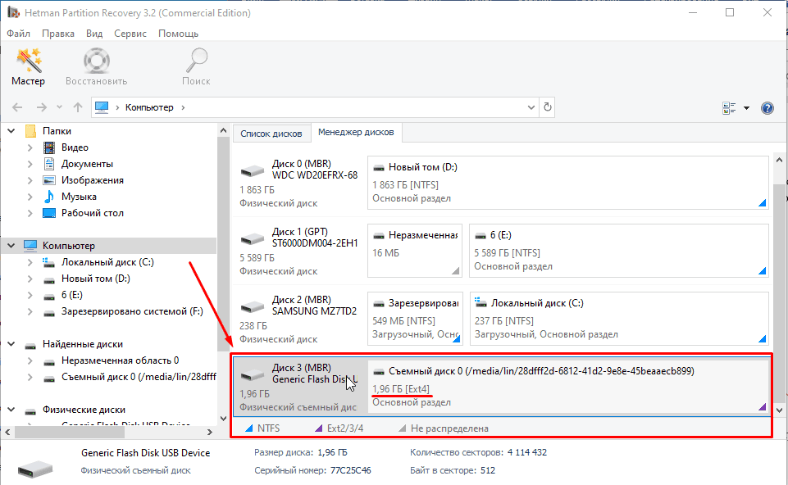
Task: Open the view options dropdown arrow
Action: click(746, 108)
